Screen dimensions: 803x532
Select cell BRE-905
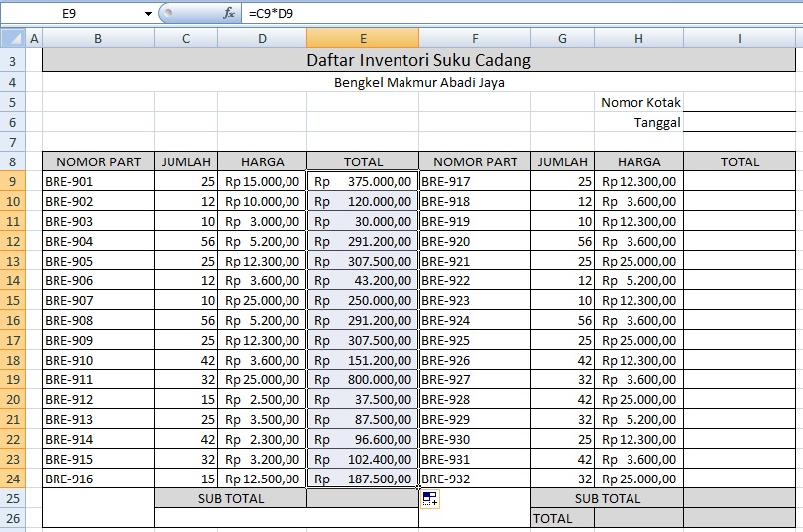98,261
